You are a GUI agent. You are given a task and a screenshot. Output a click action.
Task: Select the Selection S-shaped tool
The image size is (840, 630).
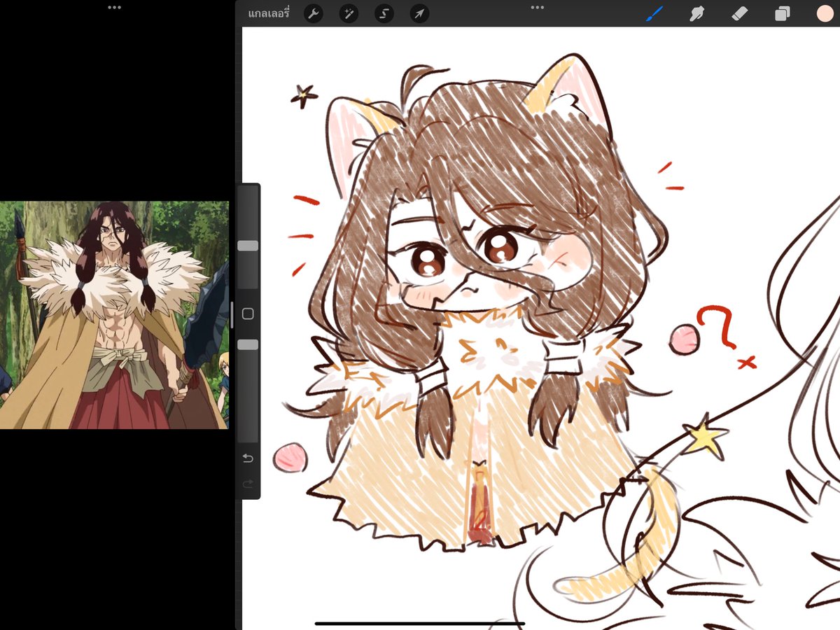[384, 13]
